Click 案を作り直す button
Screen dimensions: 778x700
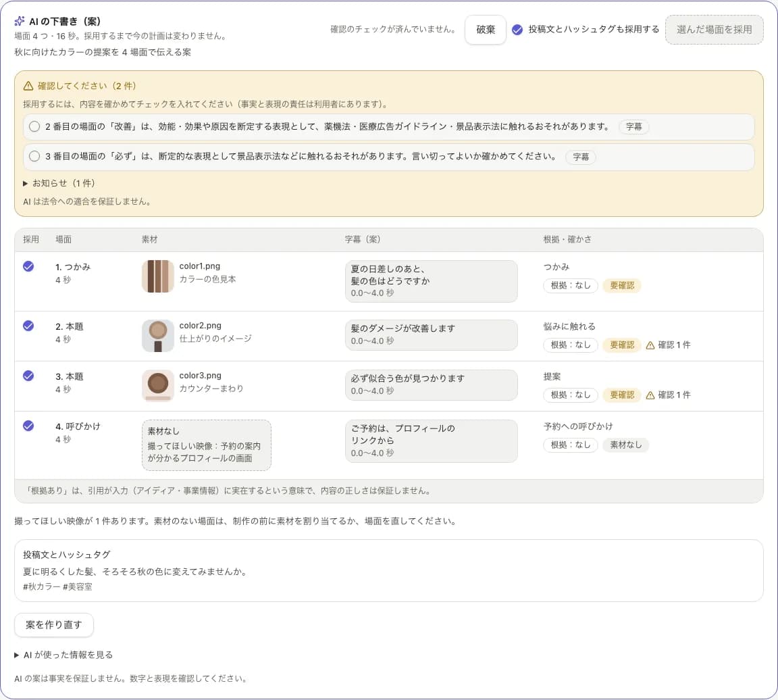[53, 625]
